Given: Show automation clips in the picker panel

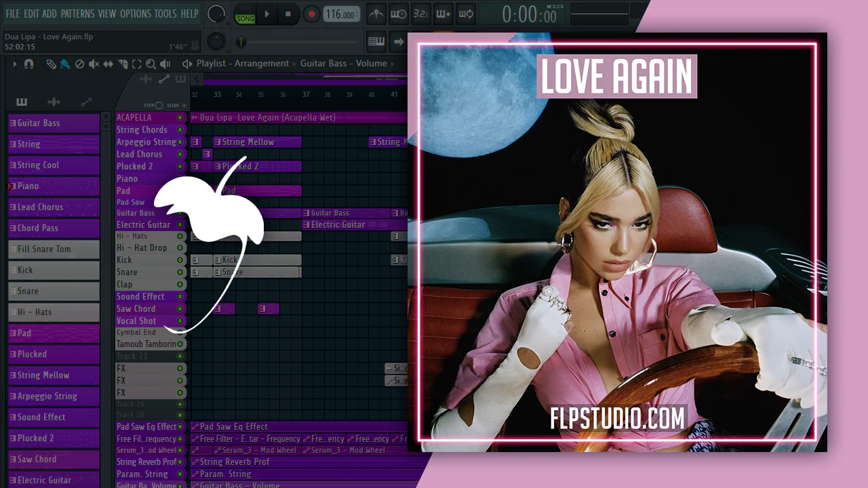Looking at the screenshot, I should click(x=86, y=102).
